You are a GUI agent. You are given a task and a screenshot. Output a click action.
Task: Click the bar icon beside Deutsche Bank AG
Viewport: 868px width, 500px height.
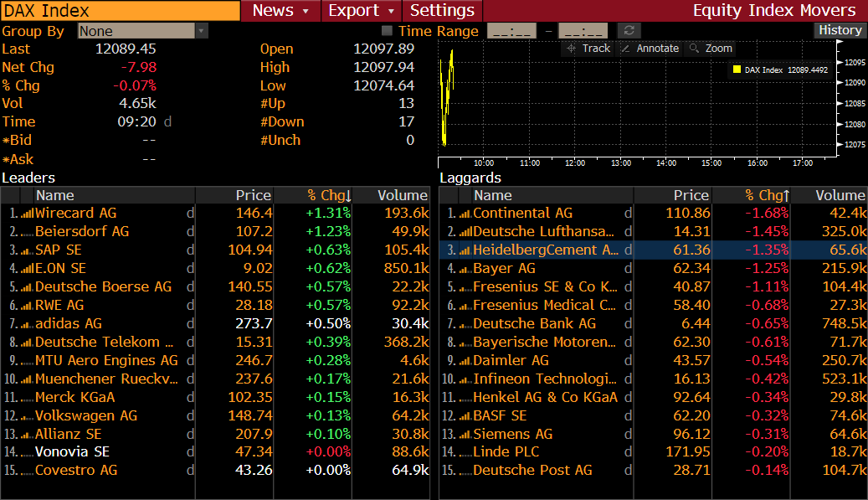[465, 324]
